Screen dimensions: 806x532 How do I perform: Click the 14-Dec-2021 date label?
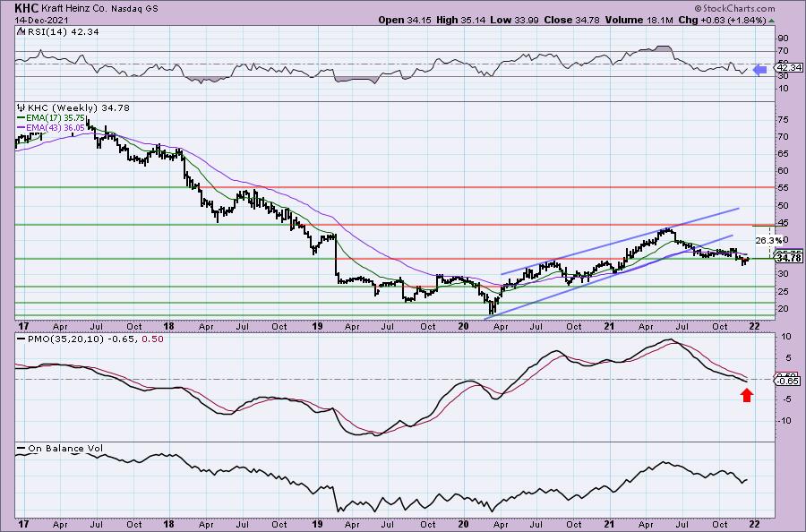click(x=39, y=20)
